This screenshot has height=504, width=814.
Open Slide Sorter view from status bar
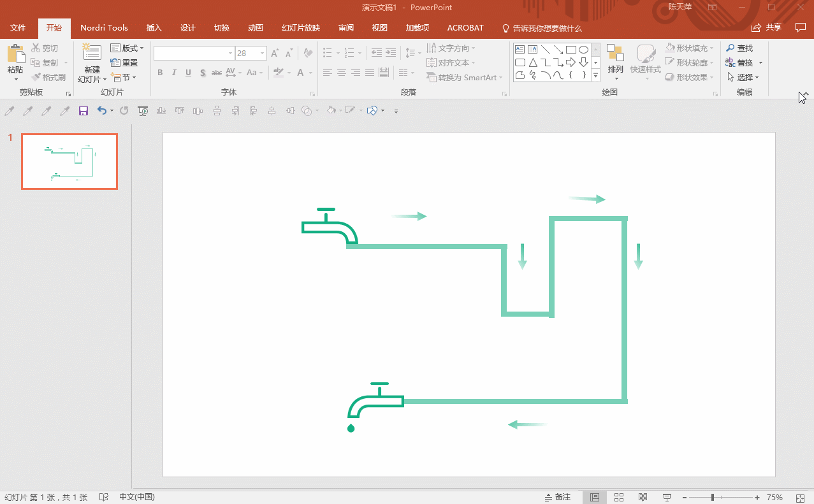pyautogui.click(x=618, y=497)
